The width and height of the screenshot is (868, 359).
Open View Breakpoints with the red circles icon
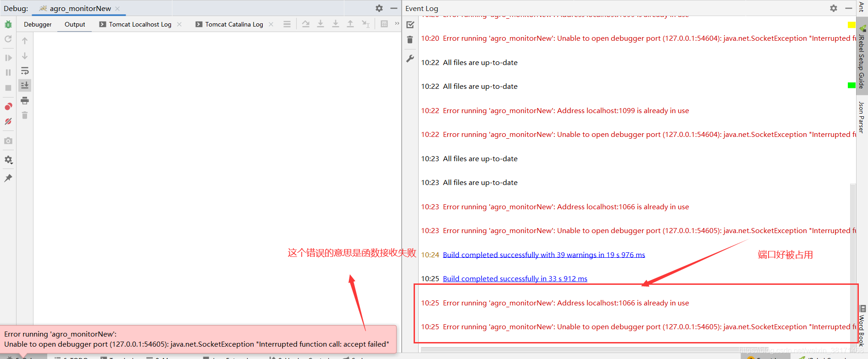click(x=8, y=107)
